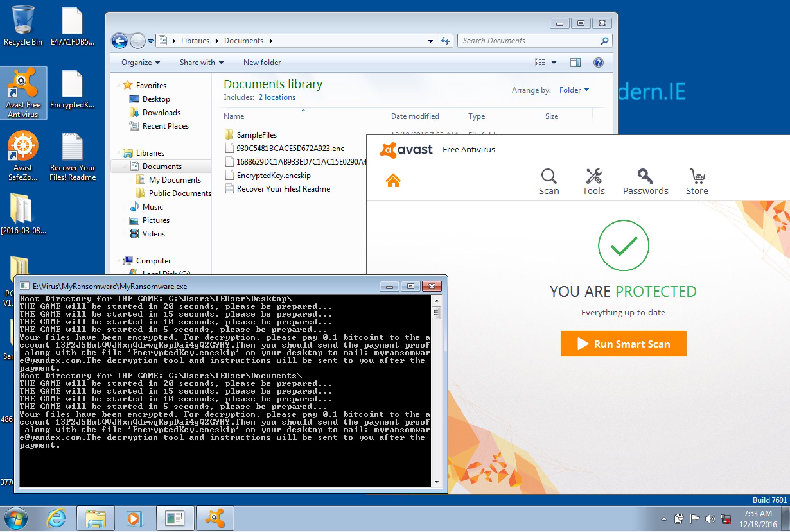Open the Avast Store

pyautogui.click(x=697, y=182)
